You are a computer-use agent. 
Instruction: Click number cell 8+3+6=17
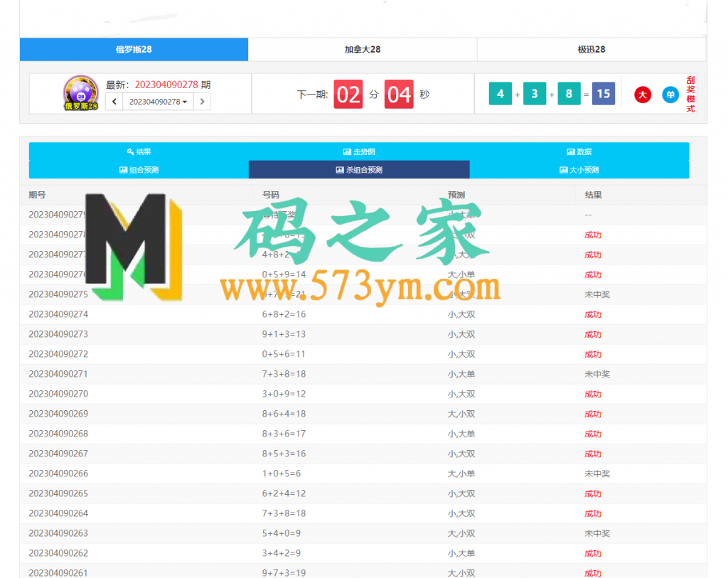point(284,434)
